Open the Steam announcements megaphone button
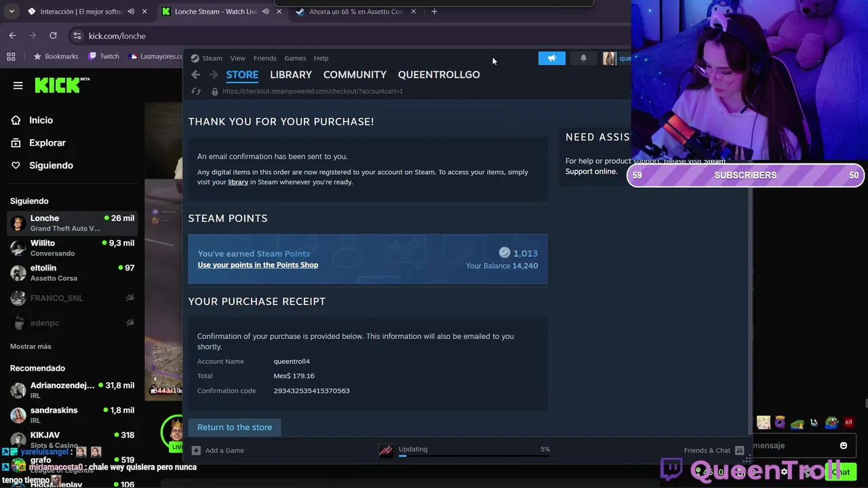Screen dimensions: 868x488 coord(552,58)
